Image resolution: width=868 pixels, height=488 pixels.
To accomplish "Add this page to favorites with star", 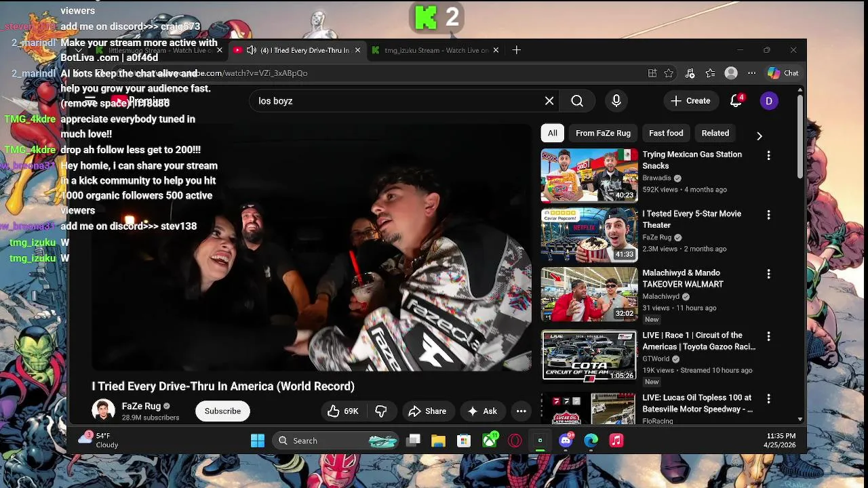I will [669, 73].
